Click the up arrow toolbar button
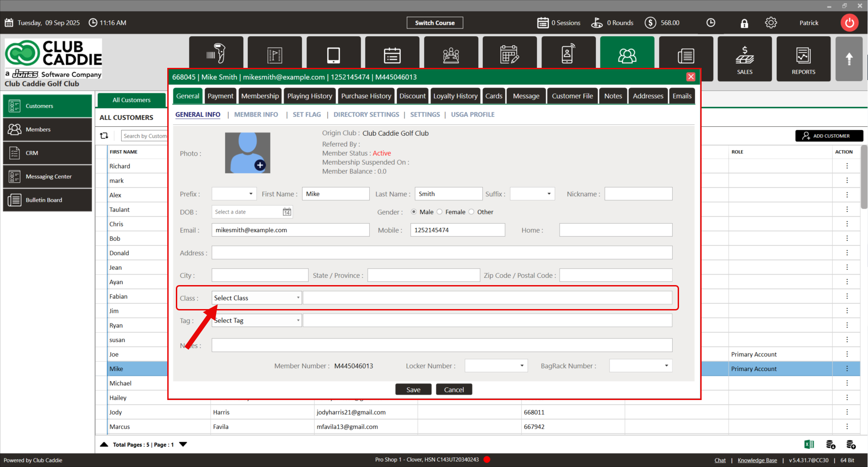Screen dimensions: 868x467 pos(849,59)
